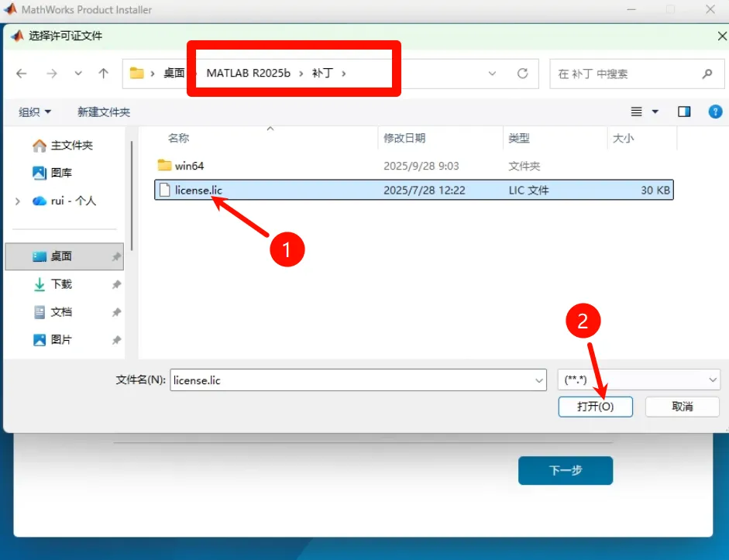Click the folder icon in address bar
The width and height of the screenshot is (729, 560).
point(136,73)
